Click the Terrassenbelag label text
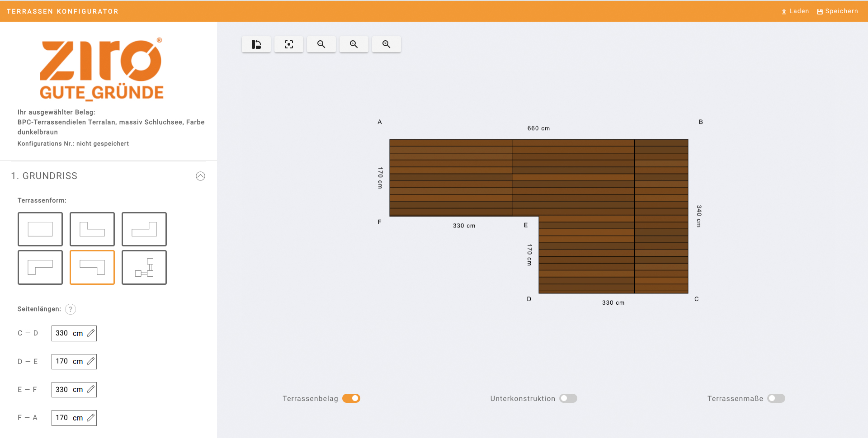868x439 pixels. (311, 399)
